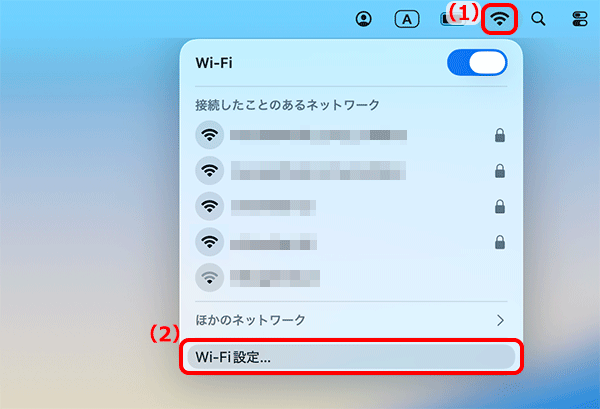Select the second known network entry

[351, 171]
